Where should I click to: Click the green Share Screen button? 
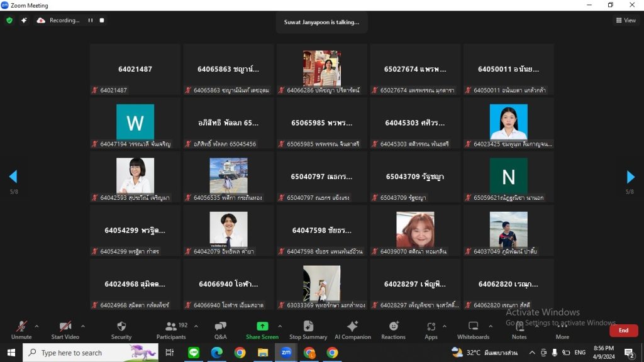262,331
